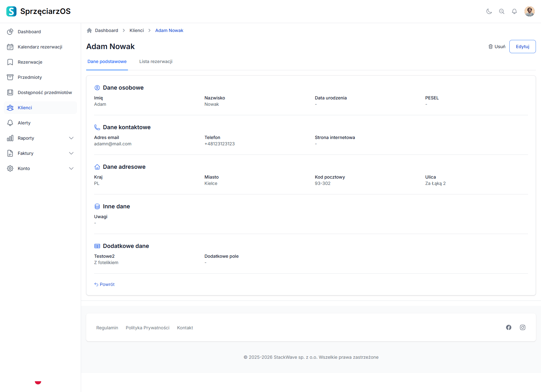Click the Powrót back link
The height and width of the screenshot is (392, 541).
click(105, 284)
